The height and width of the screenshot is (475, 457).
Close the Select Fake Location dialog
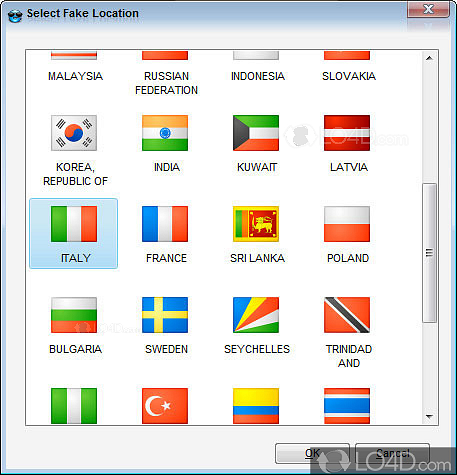click(428, 9)
